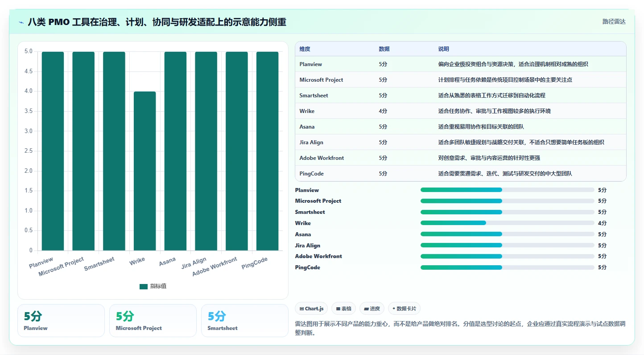This screenshot has width=644, height=355.
Task: Select the 数据卡片 chip
Action: click(404, 309)
